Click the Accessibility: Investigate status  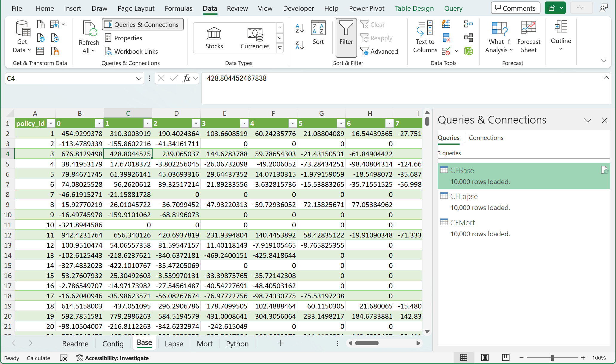[x=113, y=358]
